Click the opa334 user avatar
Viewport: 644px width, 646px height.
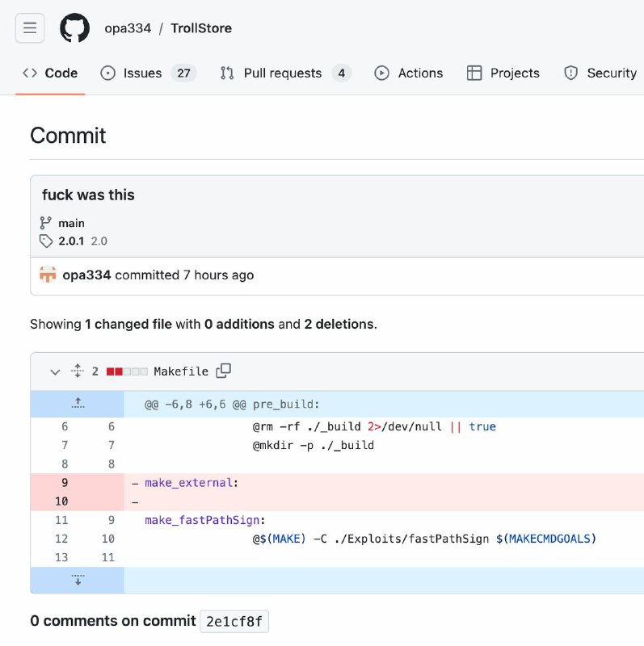(x=48, y=275)
